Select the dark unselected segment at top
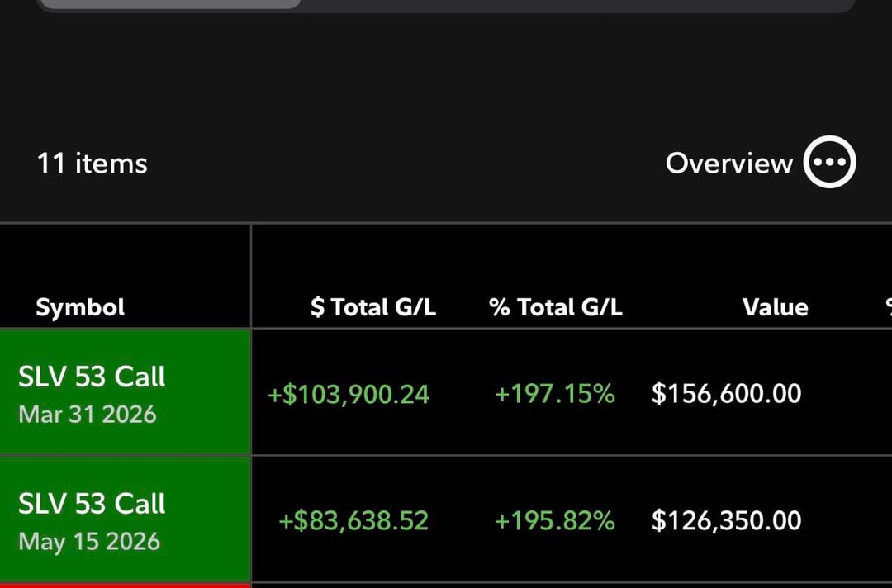This screenshot has width=892, height=588. click(578, 5)
